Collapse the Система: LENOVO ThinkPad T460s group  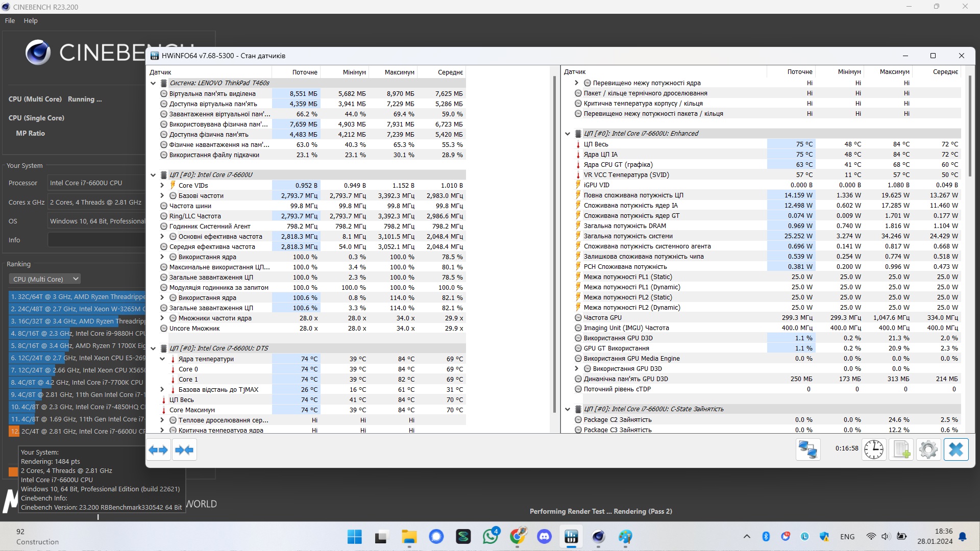[x=153, y=83]
